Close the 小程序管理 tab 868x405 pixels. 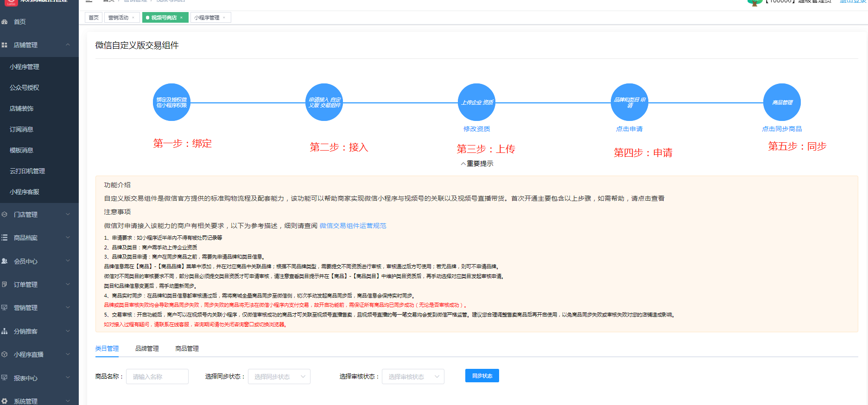point(224,18)
